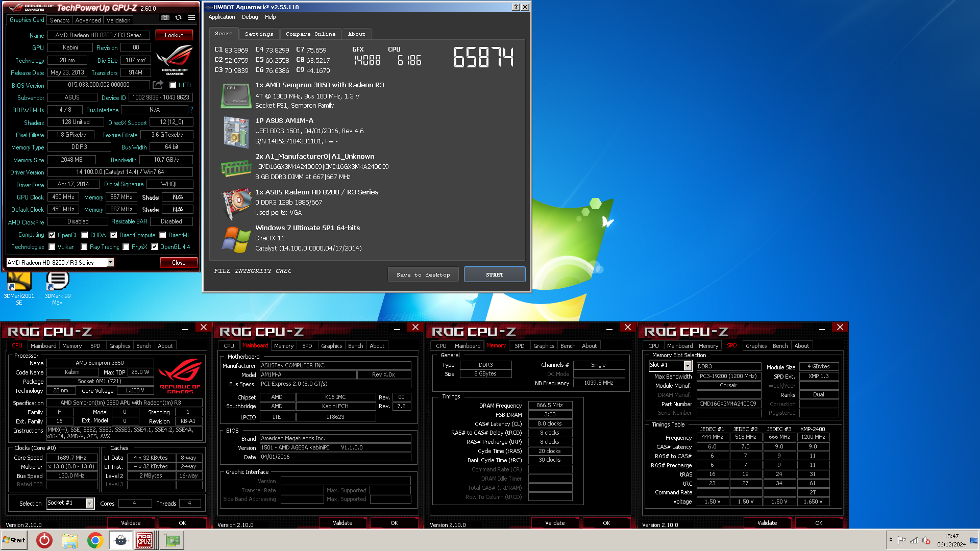This screenshot has width=980, height=551.
Task: Toggle the Ray Tracing checkbox
Action: click(x=84, y=247)
